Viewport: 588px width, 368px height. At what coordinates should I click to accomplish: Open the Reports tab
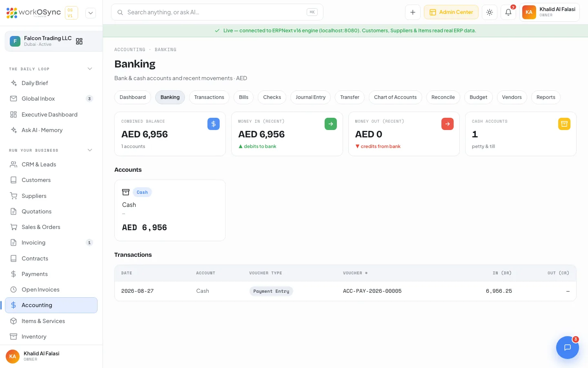click(x=546, y=97)
